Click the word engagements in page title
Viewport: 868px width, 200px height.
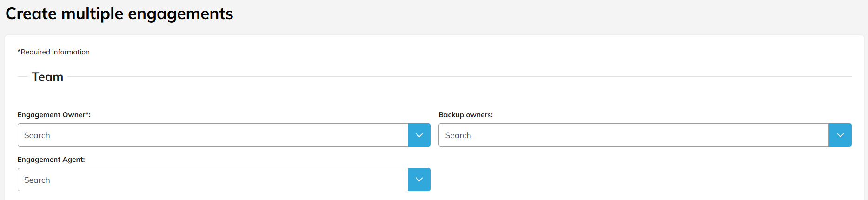coord(180,14)
